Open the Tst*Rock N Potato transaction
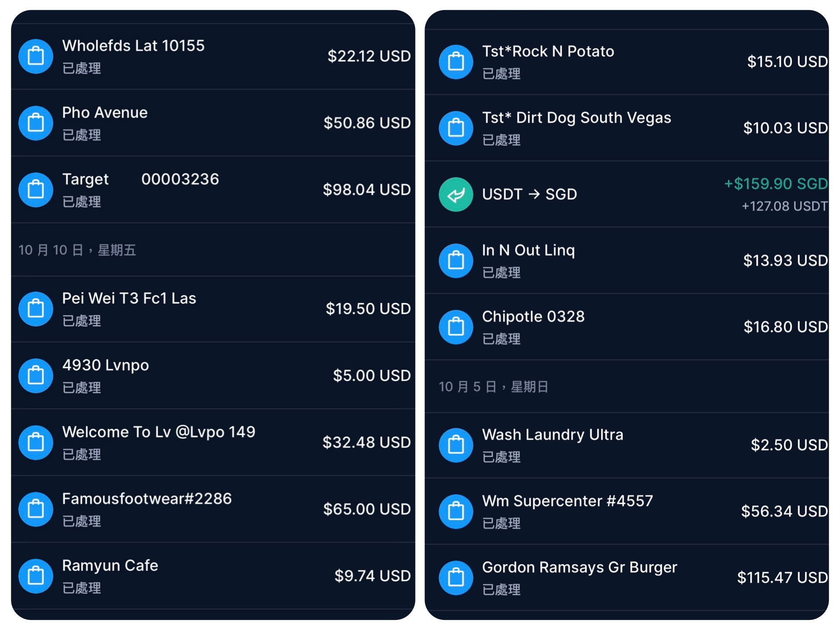840x630 pixels. pyautogui.click(x=548, y=52)
